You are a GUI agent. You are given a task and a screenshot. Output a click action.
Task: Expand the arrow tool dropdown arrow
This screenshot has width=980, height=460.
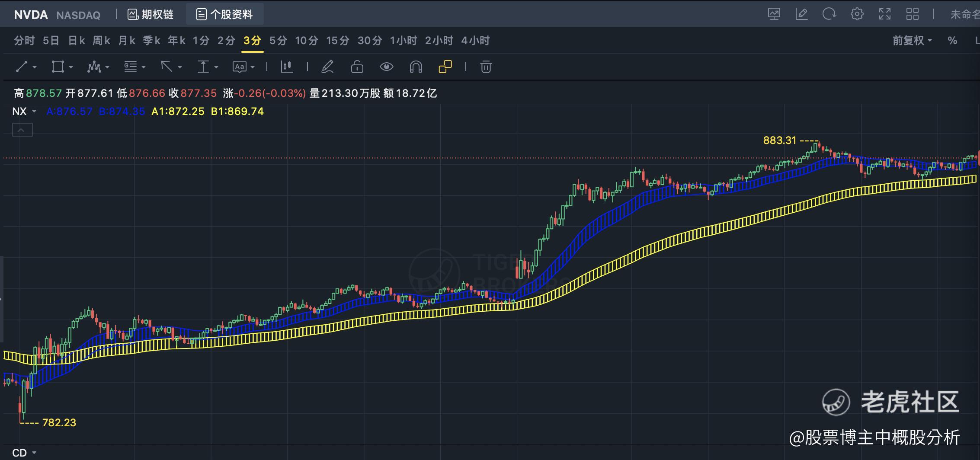pos(180,67)
